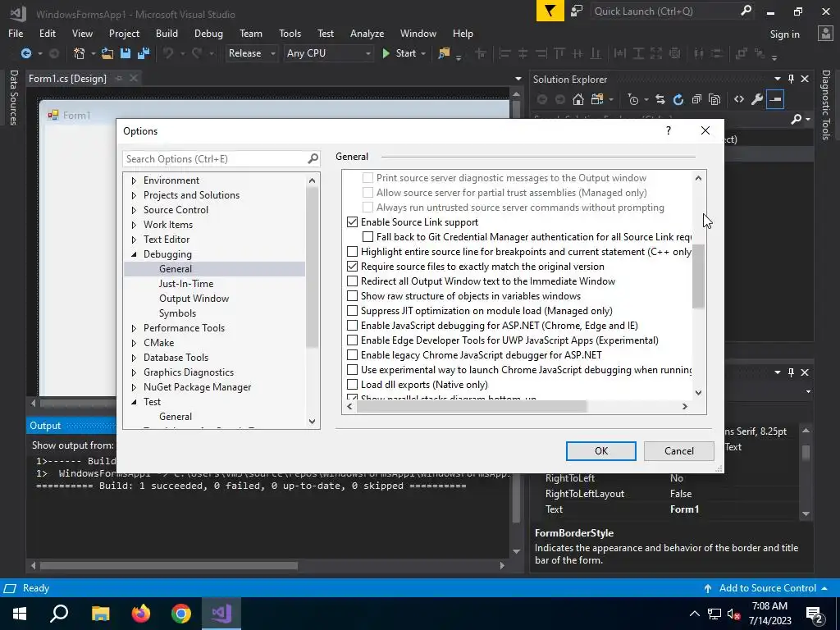Select Just-In-Time under Debugging
This screenshot has width=840, height=630.
click(186, 283)
